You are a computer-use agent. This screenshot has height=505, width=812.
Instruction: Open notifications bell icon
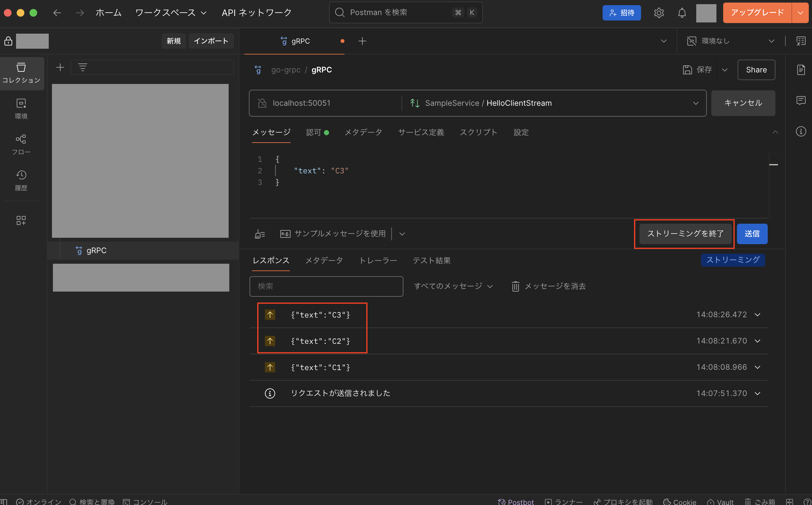[x=682, y=13]
